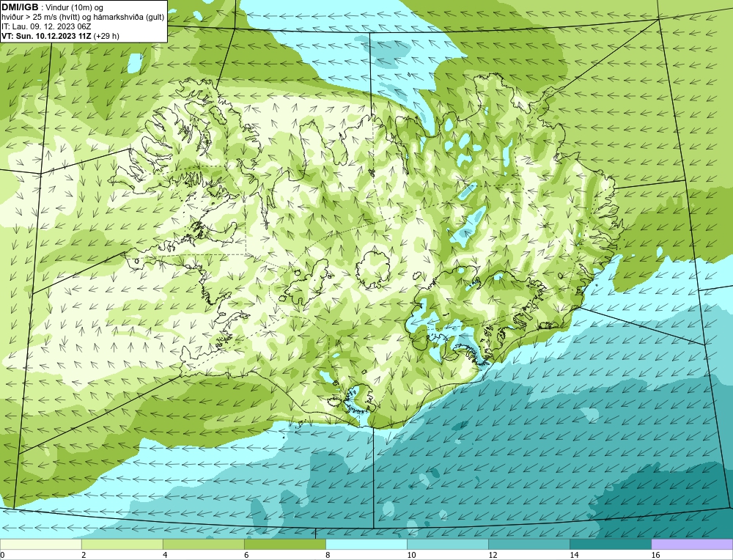Click the legend value '8'
This screenshot has height=560, width=733.
point(328,555)
